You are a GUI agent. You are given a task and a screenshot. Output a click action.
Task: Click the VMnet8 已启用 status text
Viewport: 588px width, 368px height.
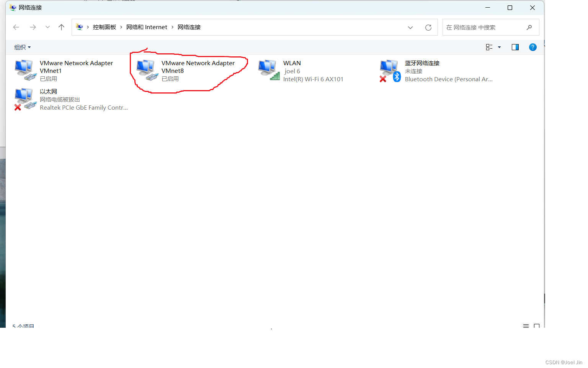point(170,79)
